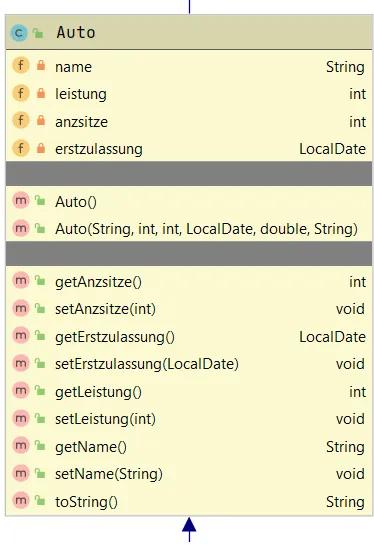
Task: Select the getName() method
Action: coord(91,447)
